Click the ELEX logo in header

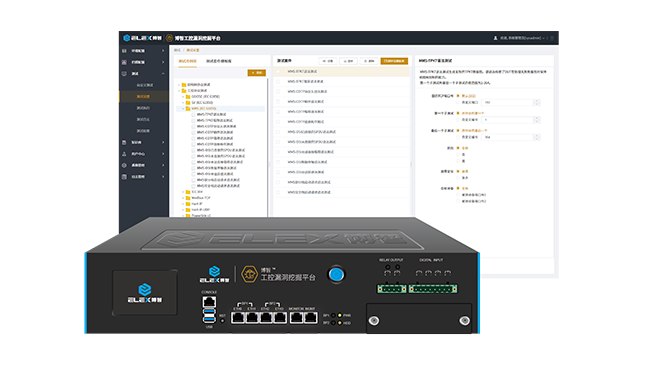click(142, 38)
